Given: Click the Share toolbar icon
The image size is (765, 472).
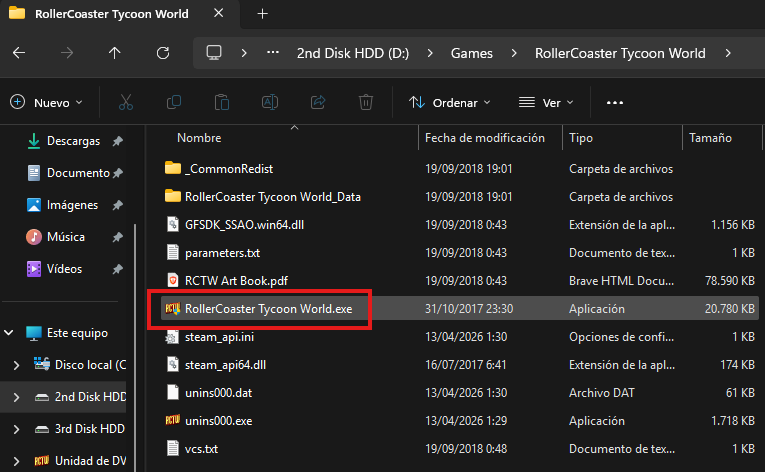Looking at the screenshot, I should coord(318,103).
